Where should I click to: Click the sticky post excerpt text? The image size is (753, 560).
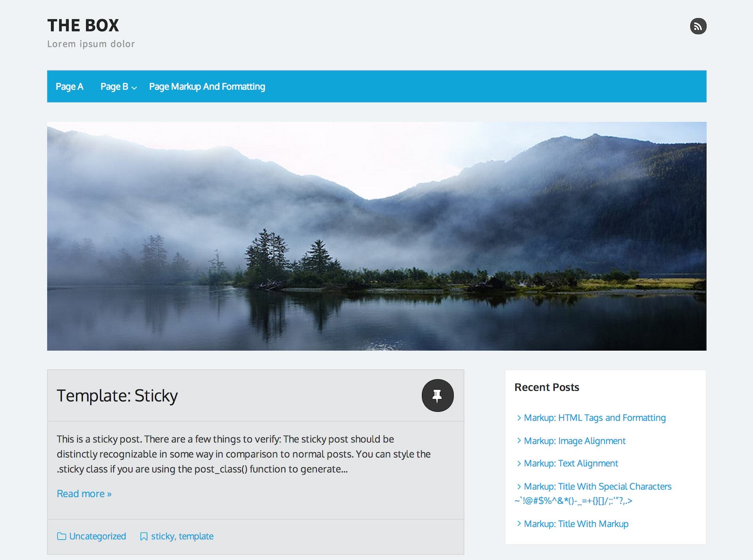tap(244, 454)
